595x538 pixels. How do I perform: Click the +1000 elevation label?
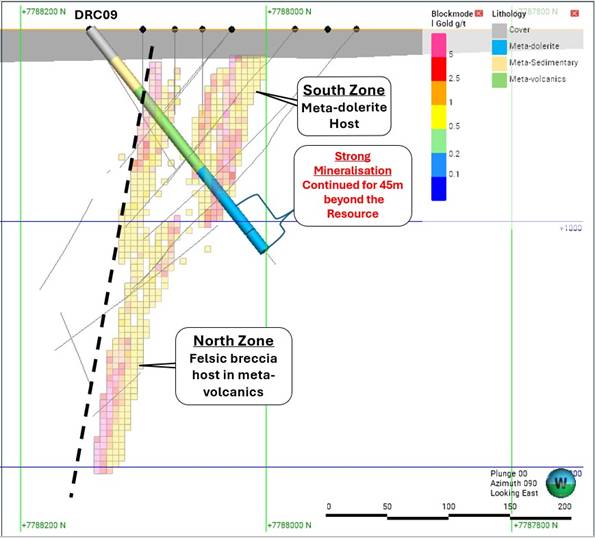[570, 228]
